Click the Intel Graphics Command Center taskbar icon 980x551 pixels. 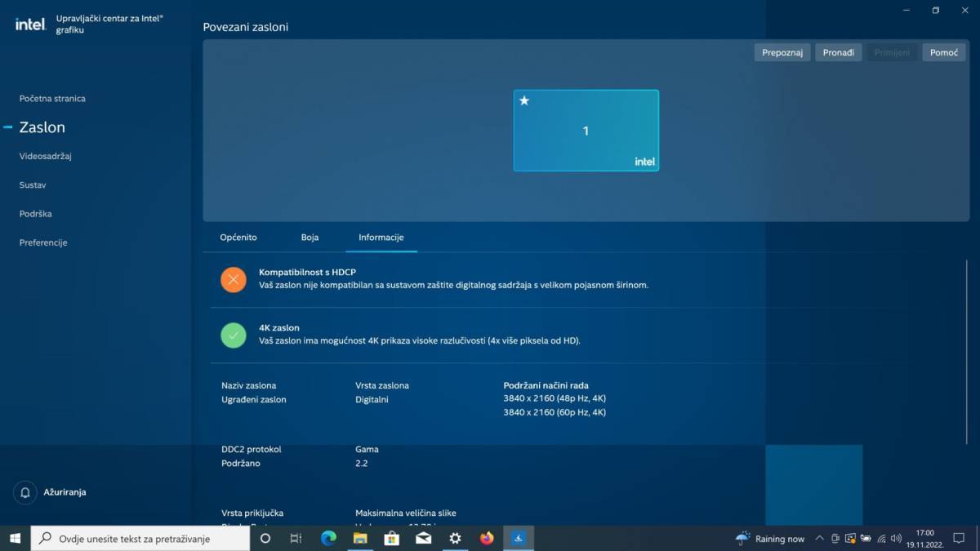[519, 538]
